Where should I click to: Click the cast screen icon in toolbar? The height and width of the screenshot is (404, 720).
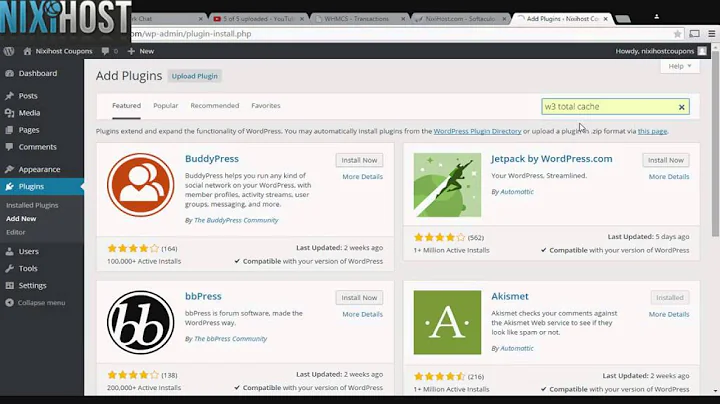tap(694, 34)
